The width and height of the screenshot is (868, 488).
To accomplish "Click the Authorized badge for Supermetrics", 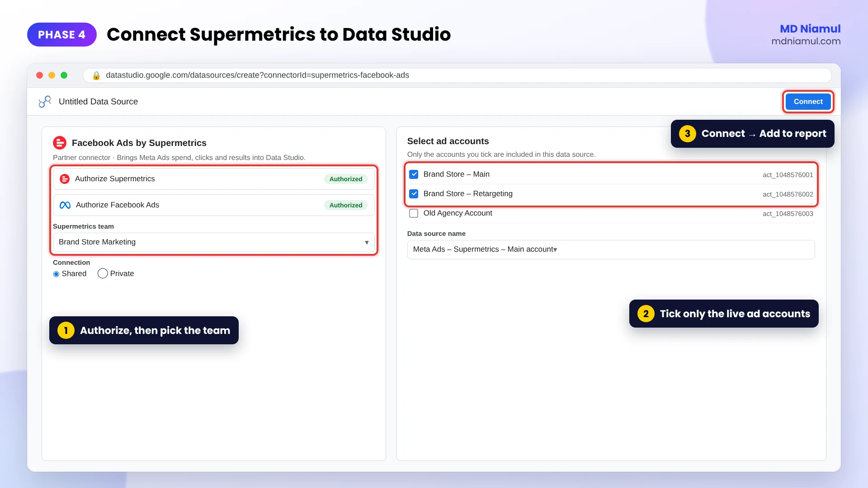I will click(346, 179).
